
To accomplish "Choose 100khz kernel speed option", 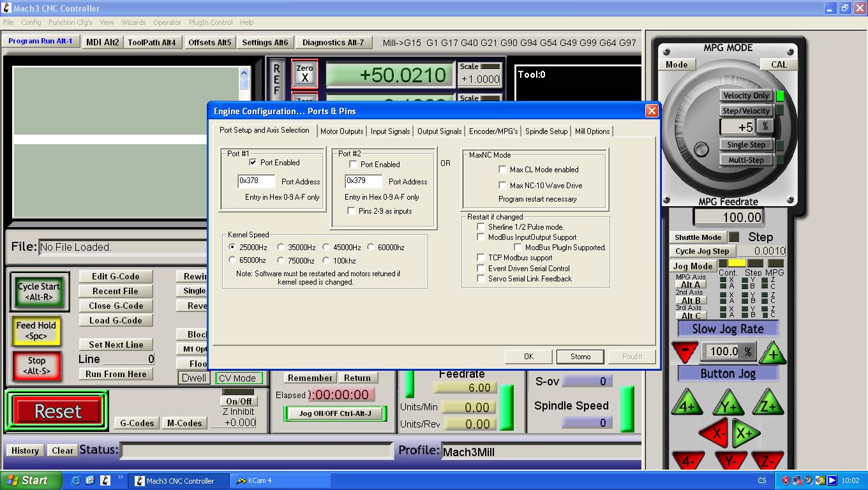I will 326,260.
